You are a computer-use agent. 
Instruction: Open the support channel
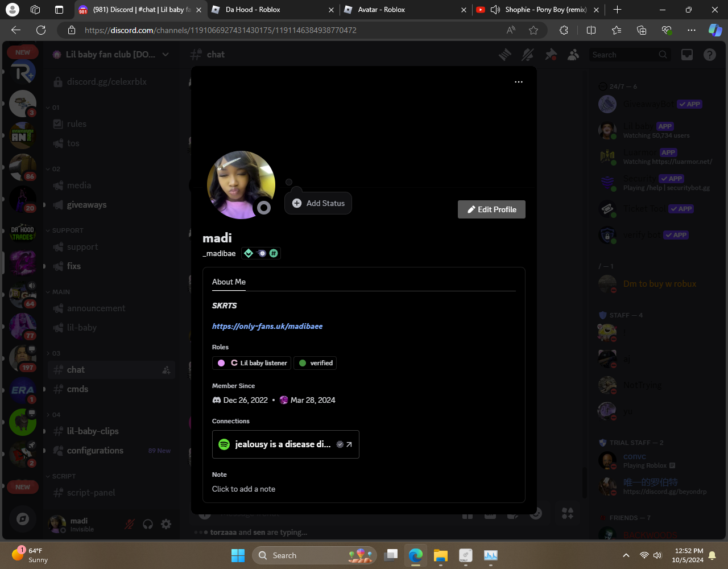pyautogui.click(x=111, y=247)
